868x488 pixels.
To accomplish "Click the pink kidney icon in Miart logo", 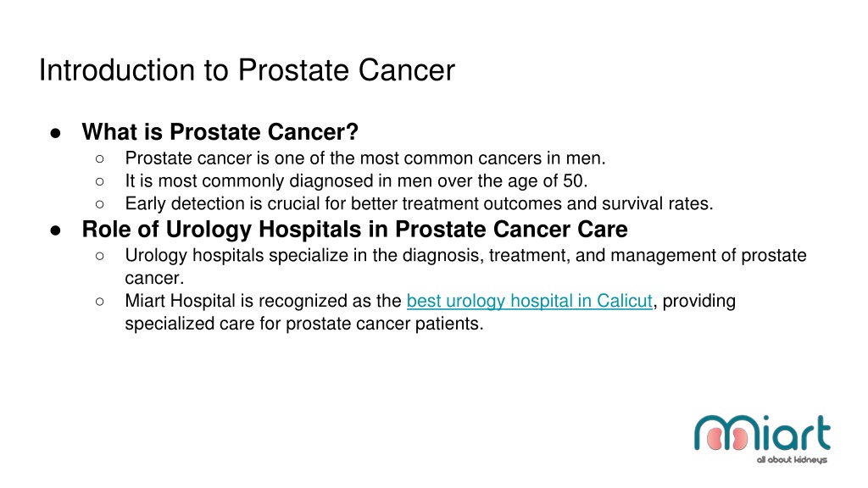I will click(x=726, y=438).
